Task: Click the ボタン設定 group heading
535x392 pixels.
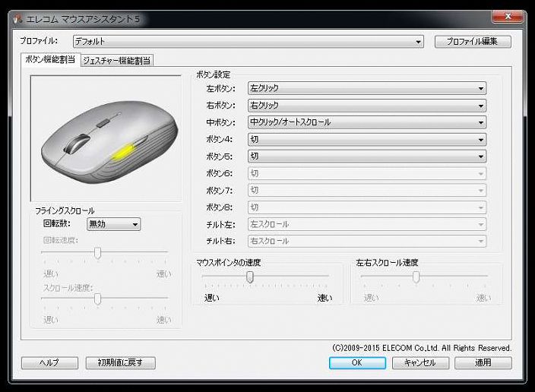Action: (x=214, y=74)
